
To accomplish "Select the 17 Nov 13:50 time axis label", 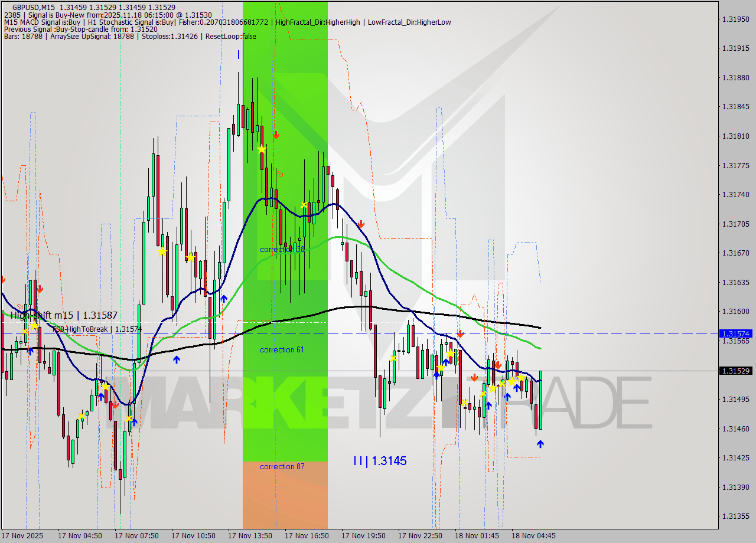I will (250, 536).
